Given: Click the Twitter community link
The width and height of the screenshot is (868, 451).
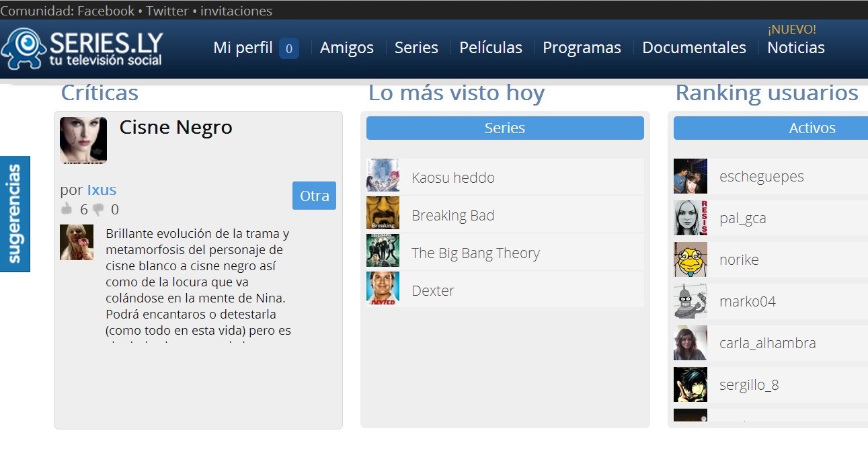Looking at the screenshot, I should [167, 11].
